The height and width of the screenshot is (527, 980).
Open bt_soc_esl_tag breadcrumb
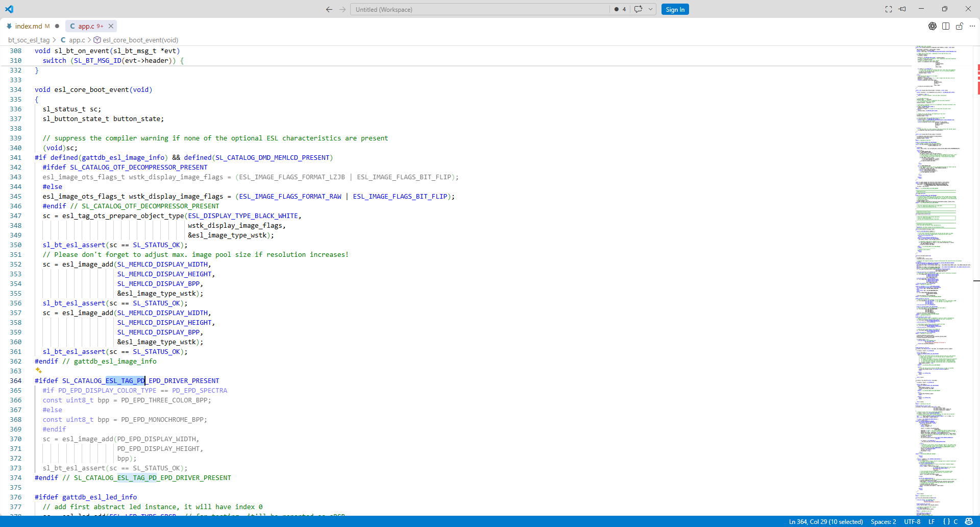coord(29,40)
